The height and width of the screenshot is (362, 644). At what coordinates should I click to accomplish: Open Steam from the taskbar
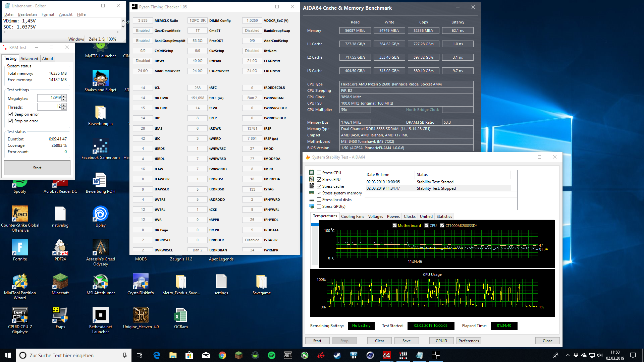337,355
